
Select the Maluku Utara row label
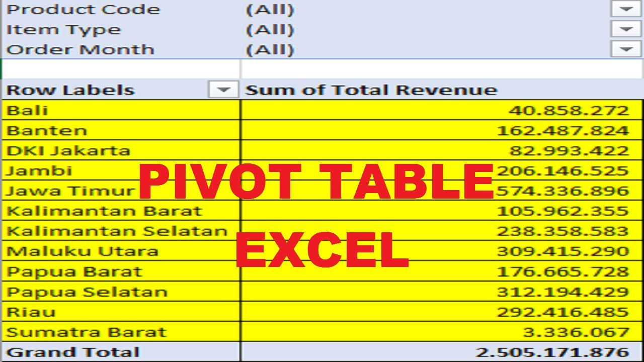pyautogui.click(x=121, y=251)
